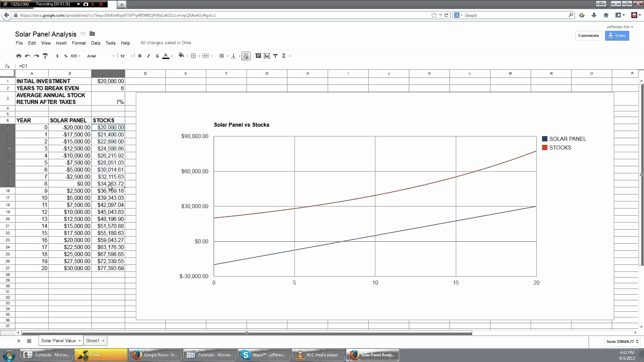Screen dimensions: 644x362
Task: Launch VLC media player from the taskbar
Action: (x=317, y=355)
